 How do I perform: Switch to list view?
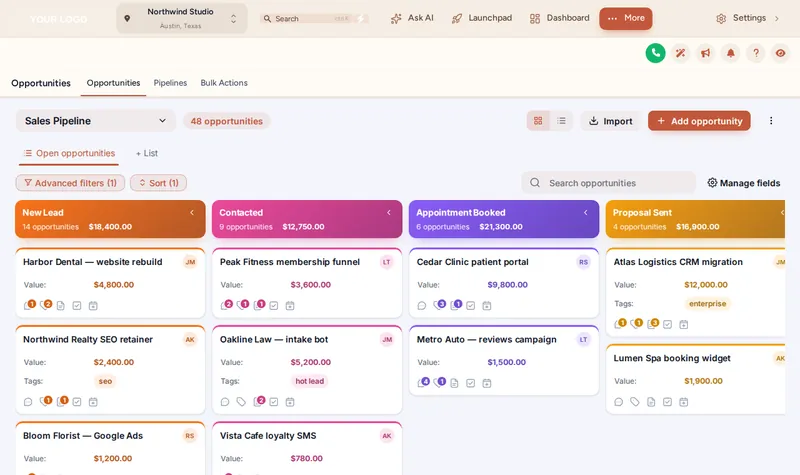coord(561,121)
